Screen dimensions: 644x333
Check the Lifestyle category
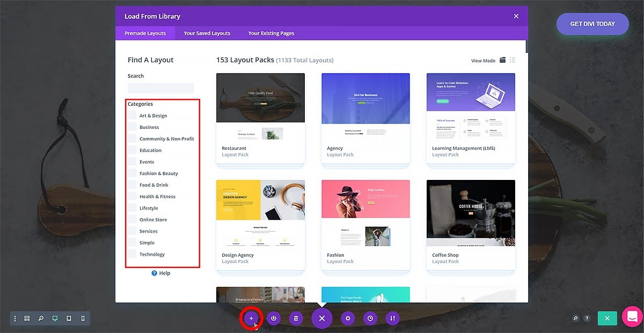132,208
